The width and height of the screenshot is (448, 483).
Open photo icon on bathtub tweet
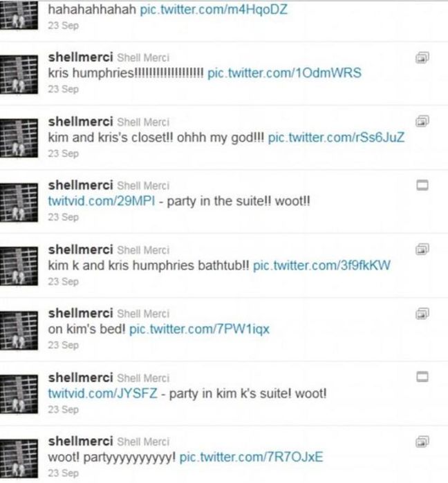(422, 249)
